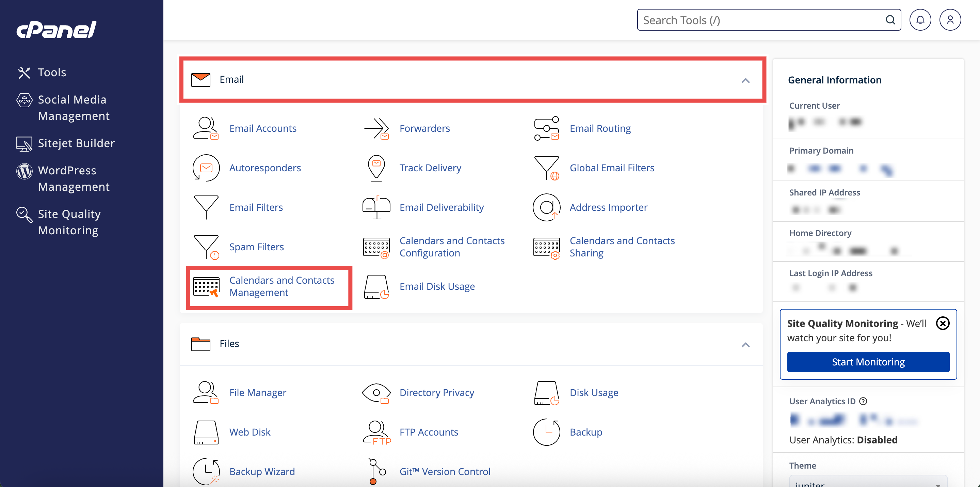Image resolution: width=980 pixels, height=487 pixels.
Task: Open the user account icon menu
Action: pyautogui.click(x=950, y=20)
